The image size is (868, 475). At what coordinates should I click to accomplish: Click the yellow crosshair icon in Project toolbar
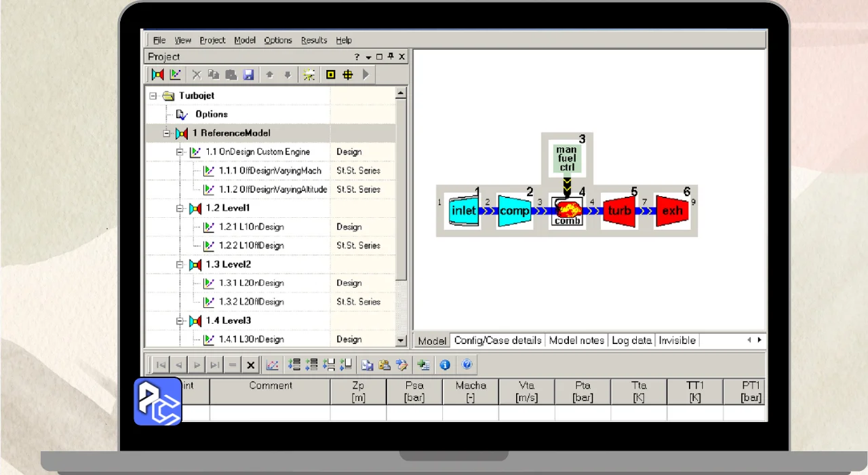click(348, 75)
